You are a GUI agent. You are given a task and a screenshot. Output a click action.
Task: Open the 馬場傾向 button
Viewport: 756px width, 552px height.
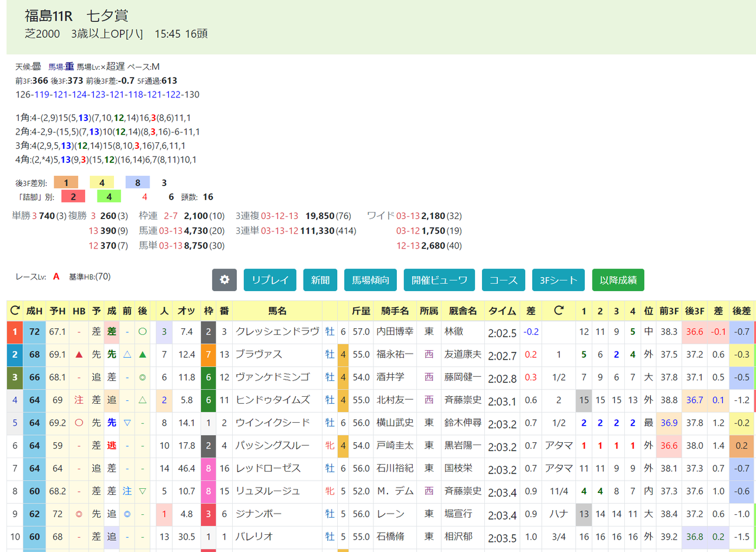click(370, 280)
